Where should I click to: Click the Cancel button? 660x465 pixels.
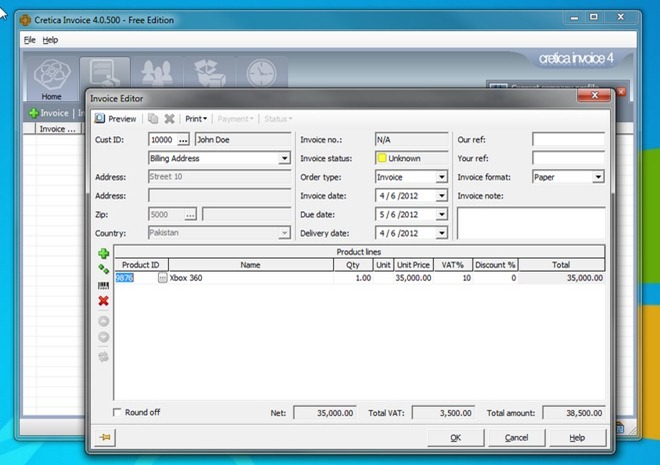[516, 438]
